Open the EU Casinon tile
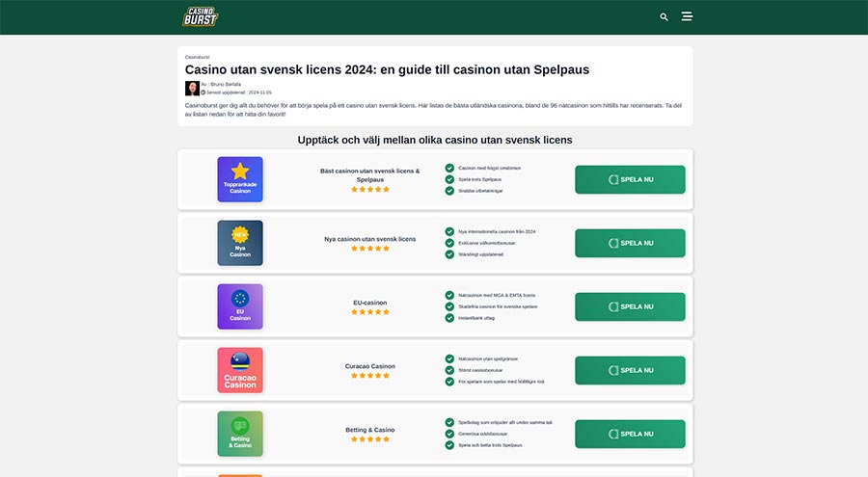 [x=240, y=306]
